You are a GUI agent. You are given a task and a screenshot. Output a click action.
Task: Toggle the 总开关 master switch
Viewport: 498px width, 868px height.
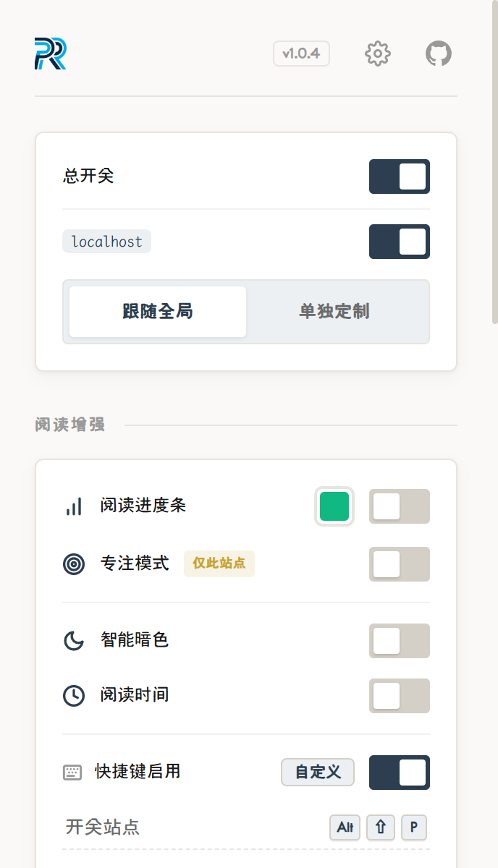[x=400, y=176]
